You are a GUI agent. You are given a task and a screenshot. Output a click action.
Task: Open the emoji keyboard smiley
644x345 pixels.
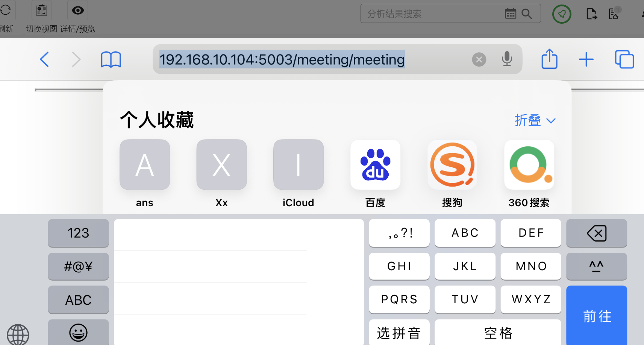click(x=79, y=332)
